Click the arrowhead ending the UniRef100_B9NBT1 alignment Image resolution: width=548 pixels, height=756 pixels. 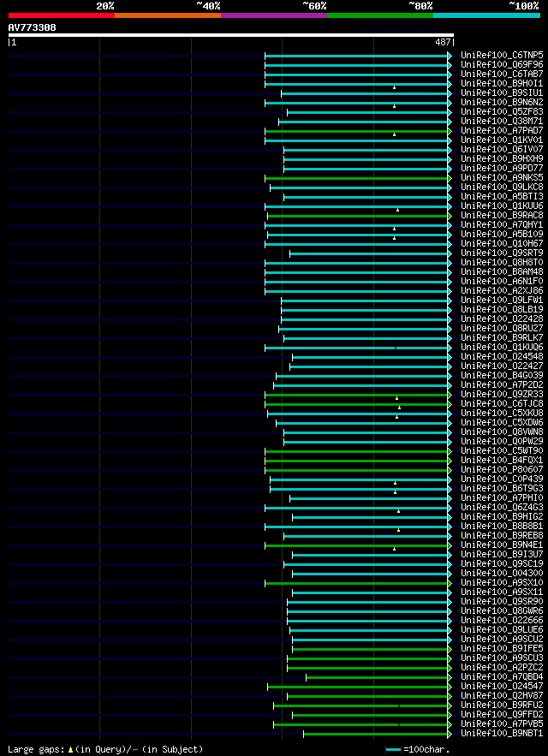(x=450, y=734)
